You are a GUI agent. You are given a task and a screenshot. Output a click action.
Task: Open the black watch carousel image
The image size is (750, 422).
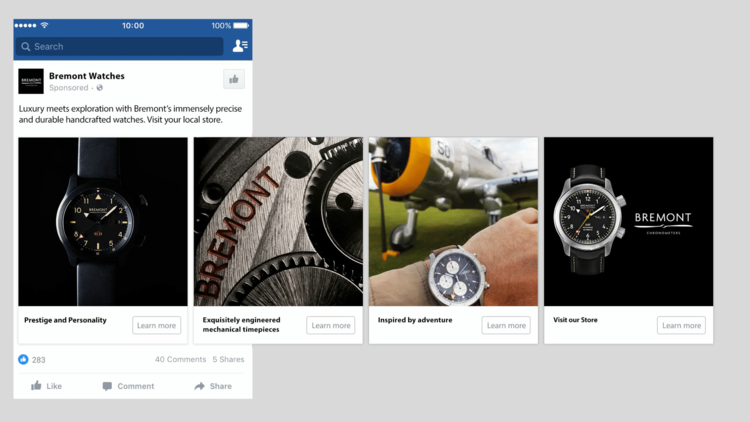(x=103, y=222)
